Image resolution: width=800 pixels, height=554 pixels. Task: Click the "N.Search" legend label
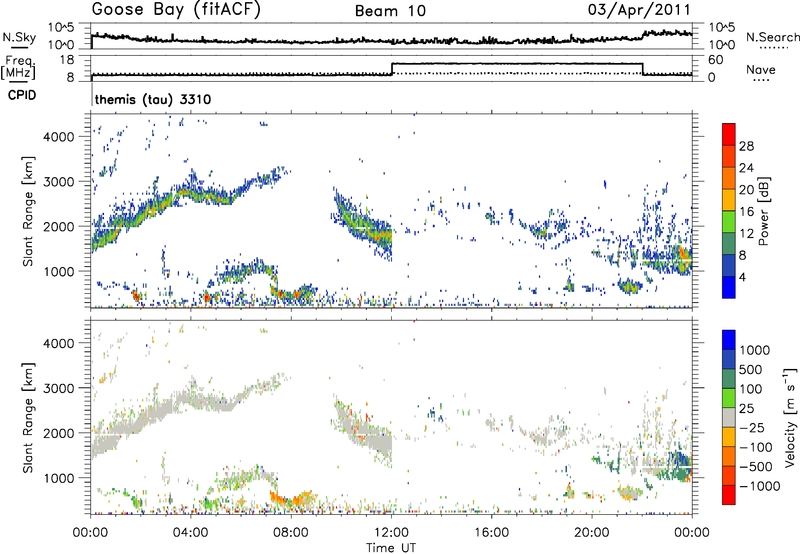tap(772, 37)
